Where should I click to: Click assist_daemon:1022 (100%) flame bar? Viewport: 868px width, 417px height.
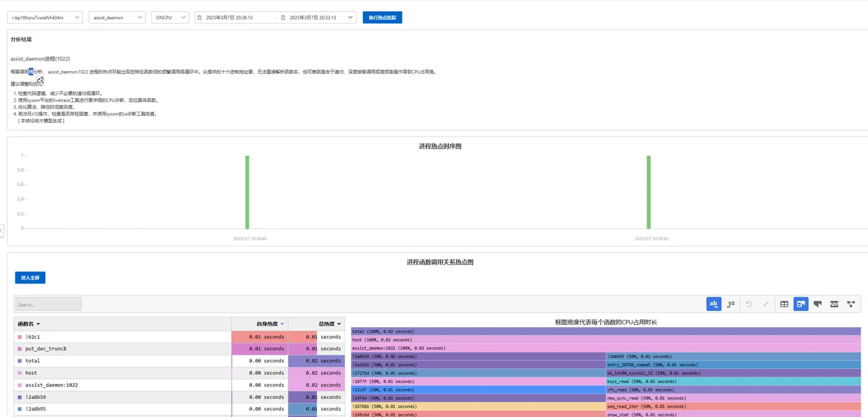coord(606,348)
